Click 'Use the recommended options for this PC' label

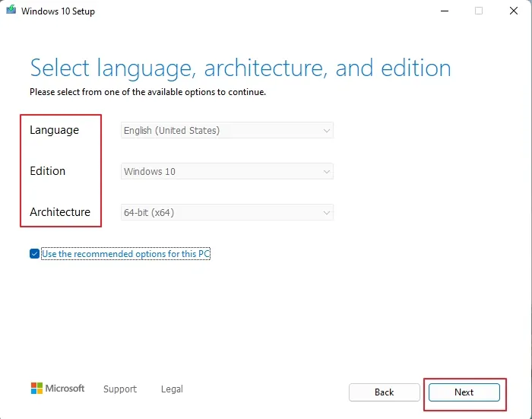pos(126,254)
